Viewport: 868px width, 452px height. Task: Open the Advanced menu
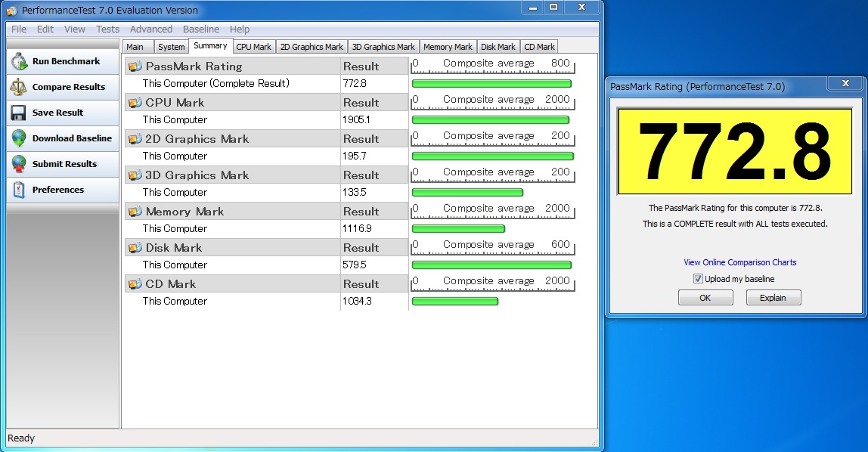pyautogui.click(x=151, y=29)
